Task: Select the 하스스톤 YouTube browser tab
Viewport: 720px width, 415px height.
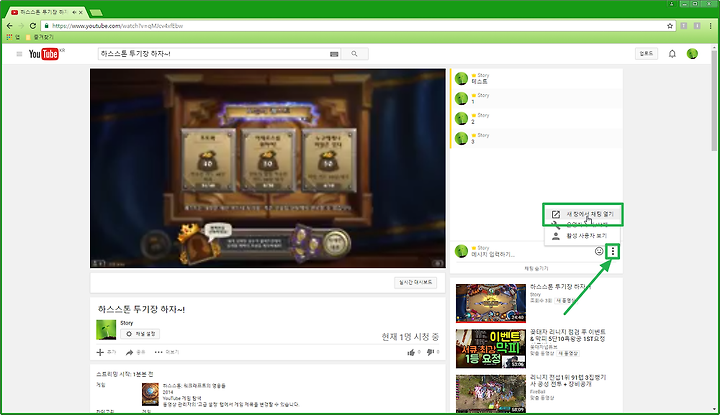Action: pos(46,12)
